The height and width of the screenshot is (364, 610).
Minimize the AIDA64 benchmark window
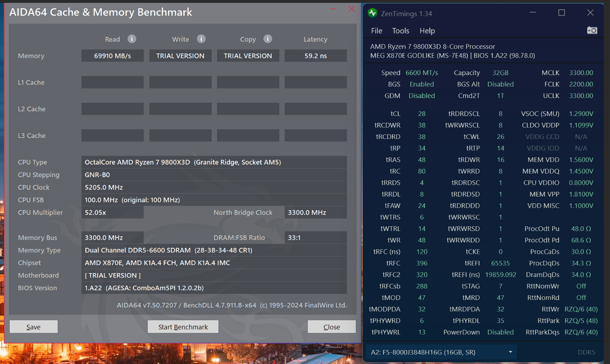pos(333,9)
